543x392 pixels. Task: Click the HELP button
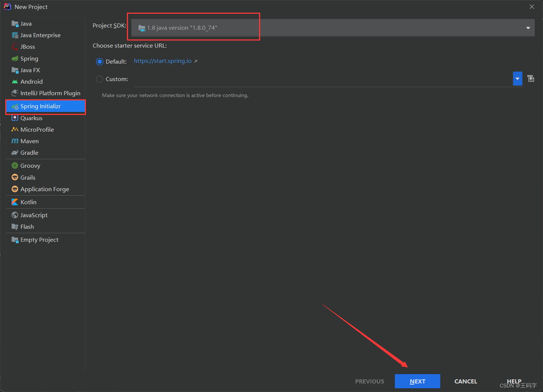514,381
